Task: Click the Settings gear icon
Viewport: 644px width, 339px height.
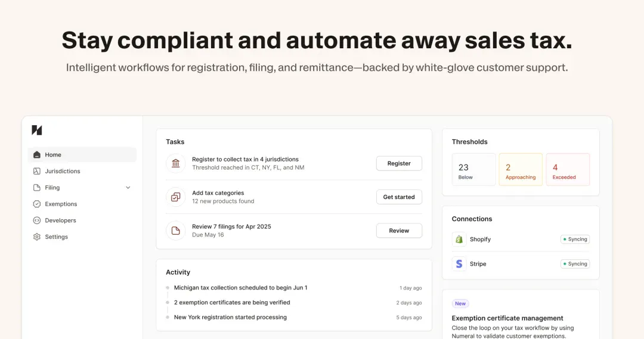Action: [36, 237]
